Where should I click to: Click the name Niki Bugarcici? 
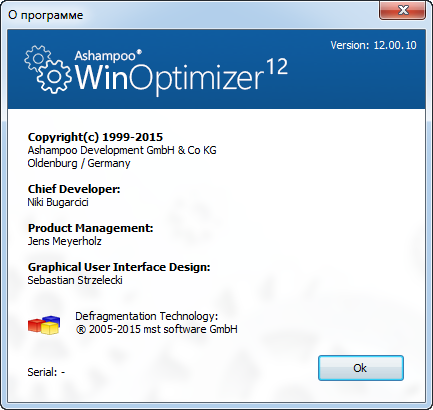point(58,202)
